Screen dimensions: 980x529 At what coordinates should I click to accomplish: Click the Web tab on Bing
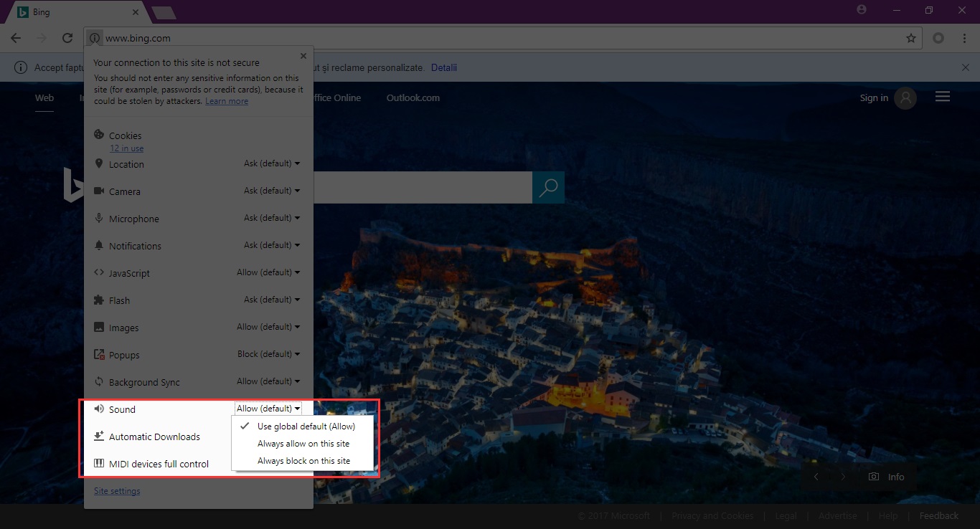(x=44, y=98)
